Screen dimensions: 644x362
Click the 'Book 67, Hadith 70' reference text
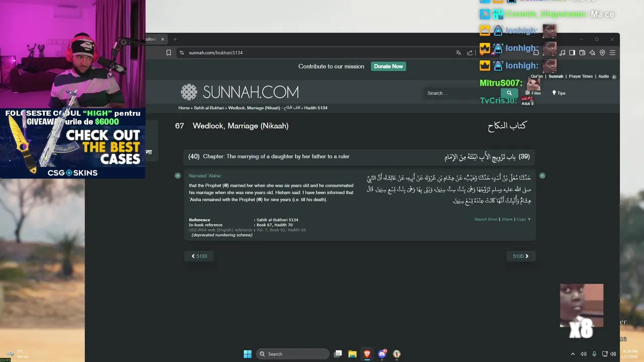(x=274, y=225)
